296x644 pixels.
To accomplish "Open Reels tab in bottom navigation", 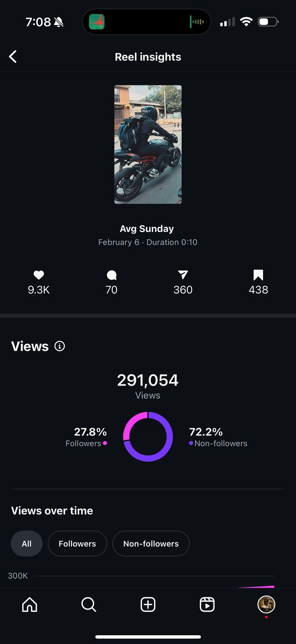I will [x=207, y=604].
